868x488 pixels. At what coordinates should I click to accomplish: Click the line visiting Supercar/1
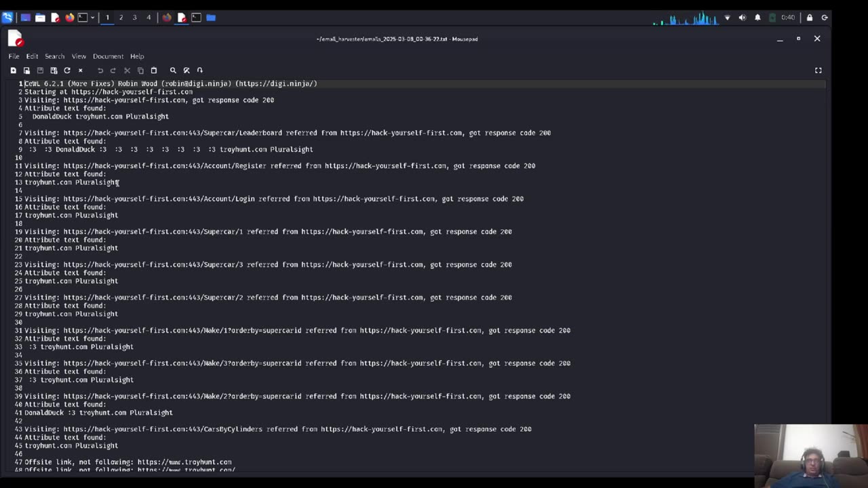pos(269,232)
